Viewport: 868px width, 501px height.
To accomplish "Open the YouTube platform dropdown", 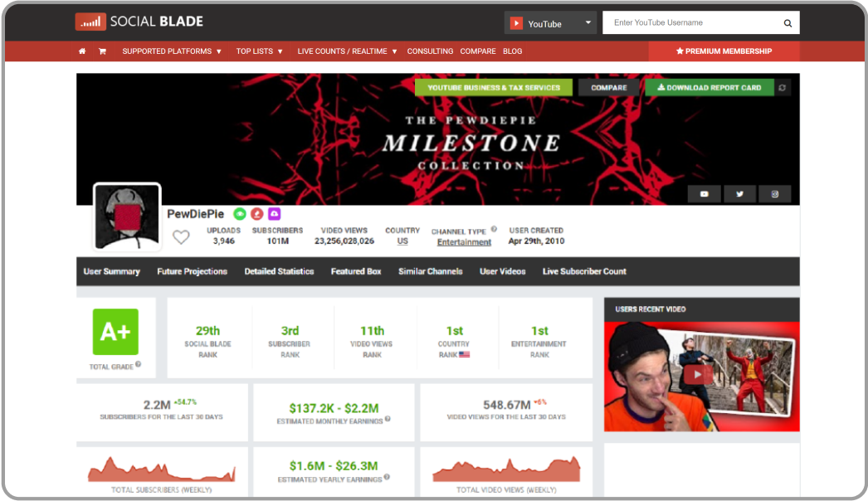I will click(550, 23).
